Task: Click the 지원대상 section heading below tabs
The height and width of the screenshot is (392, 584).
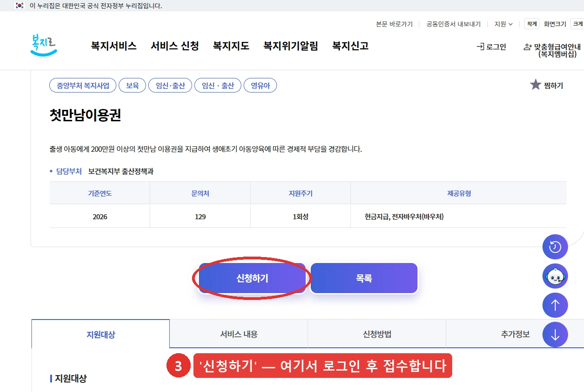Action: (x=71, y=378)
